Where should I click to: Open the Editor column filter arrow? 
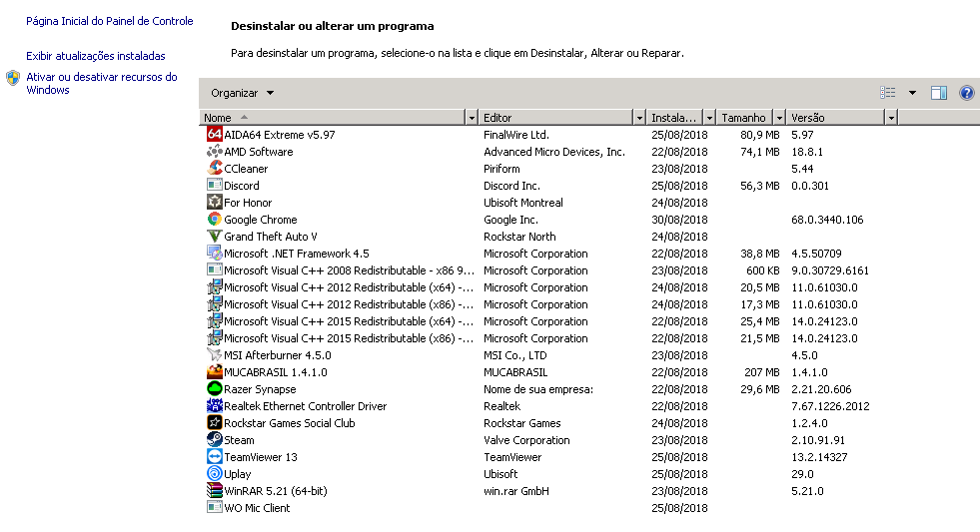click(639, 118)
